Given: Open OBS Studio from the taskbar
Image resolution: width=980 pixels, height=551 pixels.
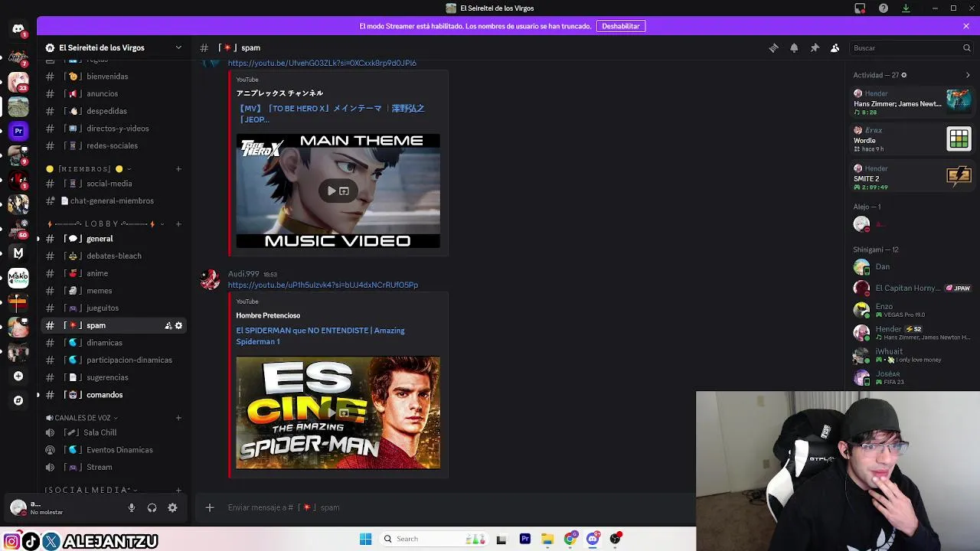Looking at the screenshot, I should [615, 539].
